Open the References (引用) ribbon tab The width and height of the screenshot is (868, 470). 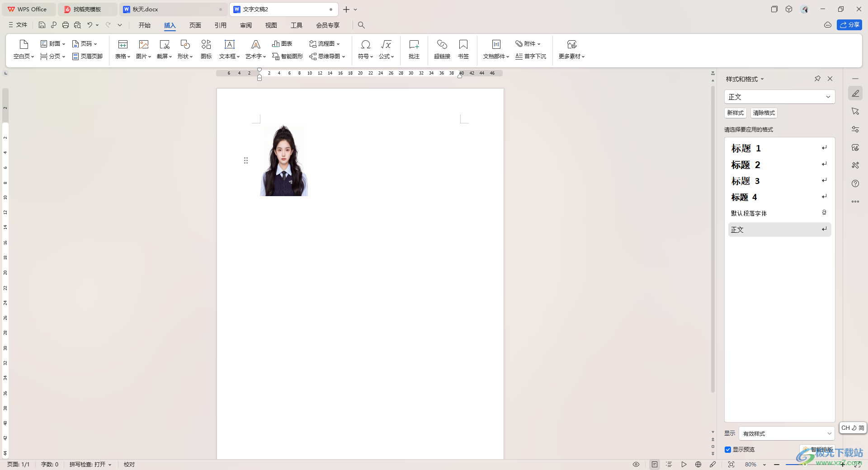coord(221,25)
